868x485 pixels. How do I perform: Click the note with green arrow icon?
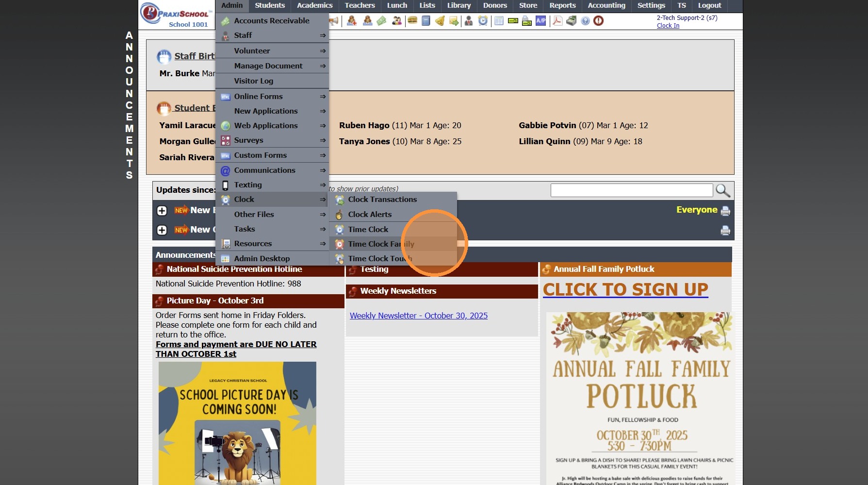tap(454, 21)
